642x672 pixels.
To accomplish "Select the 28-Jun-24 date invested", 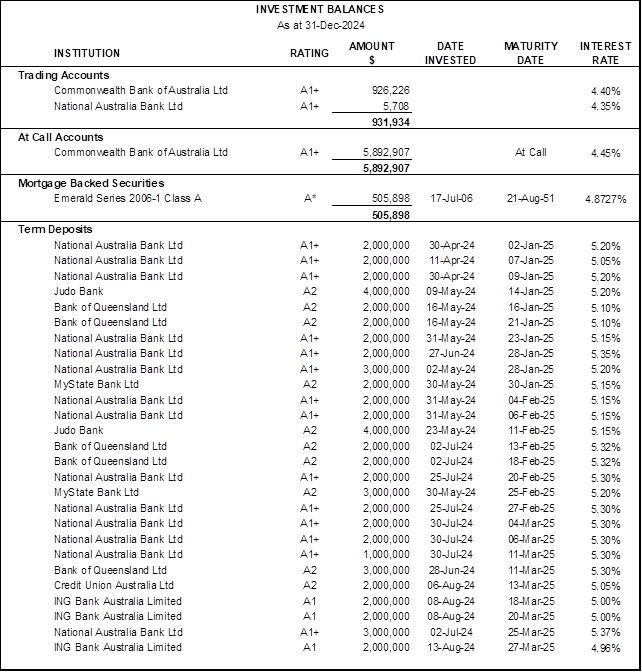I will 452,570.
